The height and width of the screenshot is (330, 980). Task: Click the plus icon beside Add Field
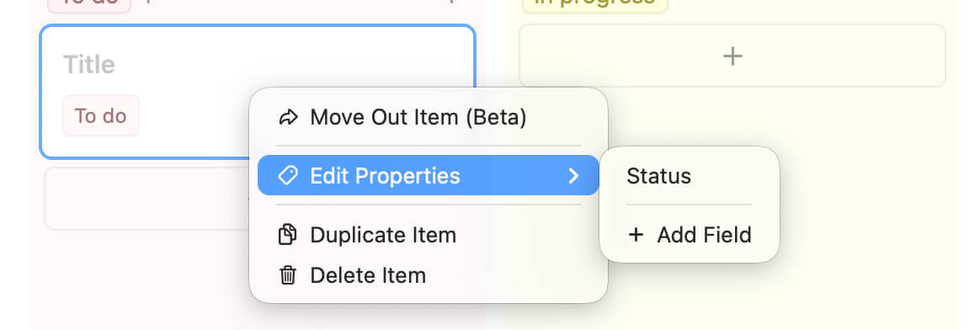636,235
